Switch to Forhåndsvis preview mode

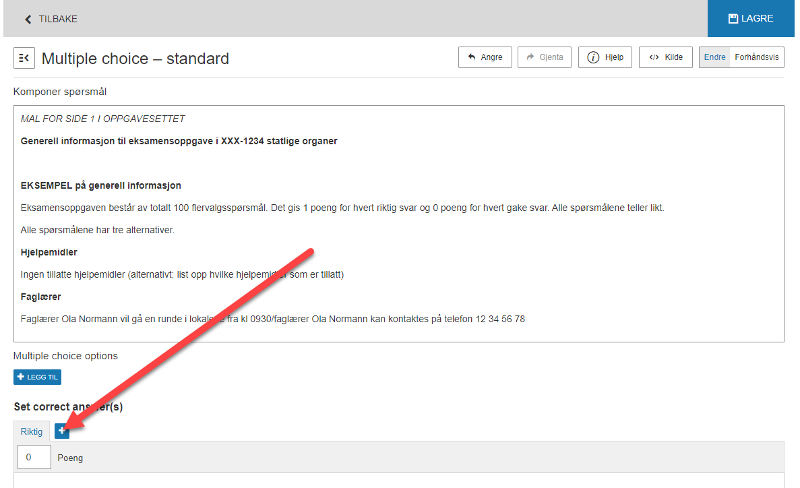pos(757,57)
